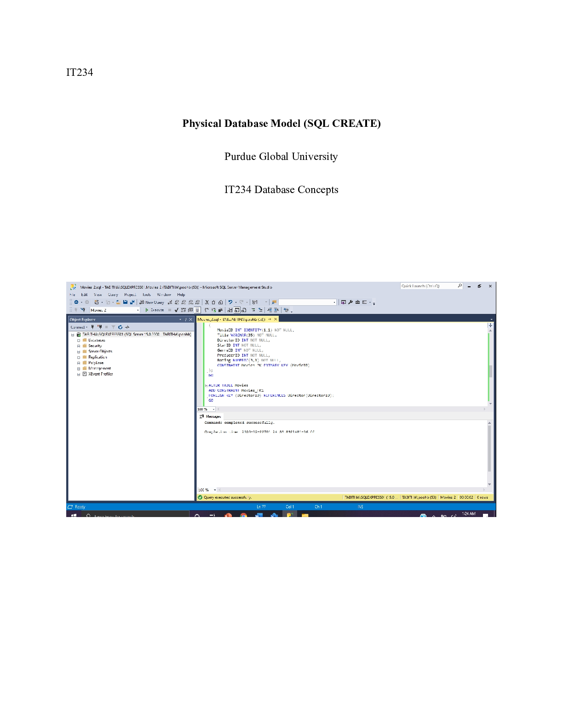Click the Quick Launch search field
This screenshot has height=728, width=563.
click(428, 286)
